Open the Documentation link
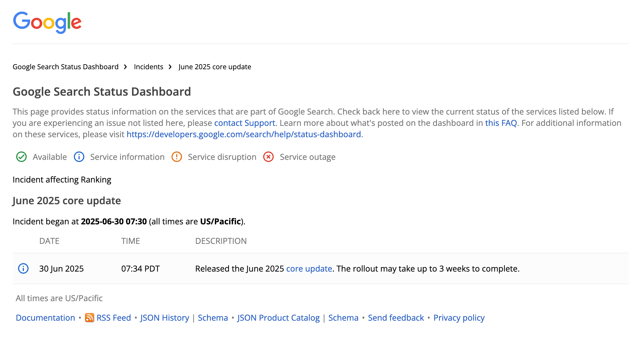The width and height of the screenshot is (644, 343). pyautogui.click(x=45, y=318)
